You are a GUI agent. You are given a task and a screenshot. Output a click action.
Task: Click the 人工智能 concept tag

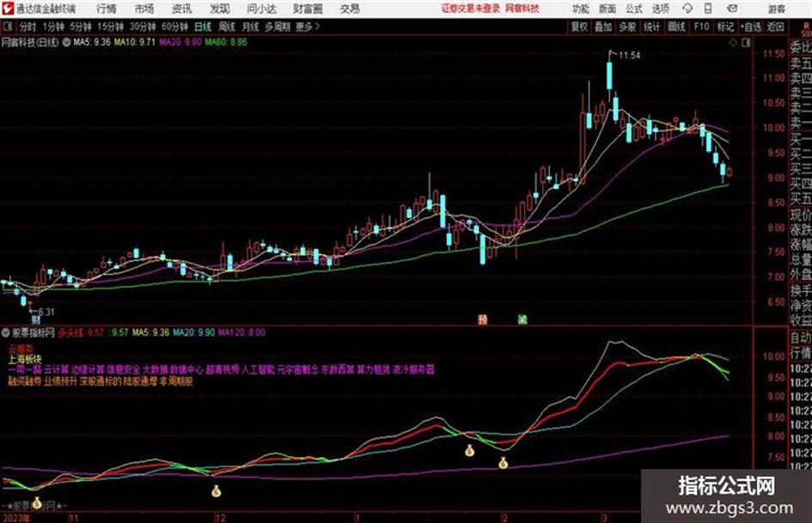258,370
